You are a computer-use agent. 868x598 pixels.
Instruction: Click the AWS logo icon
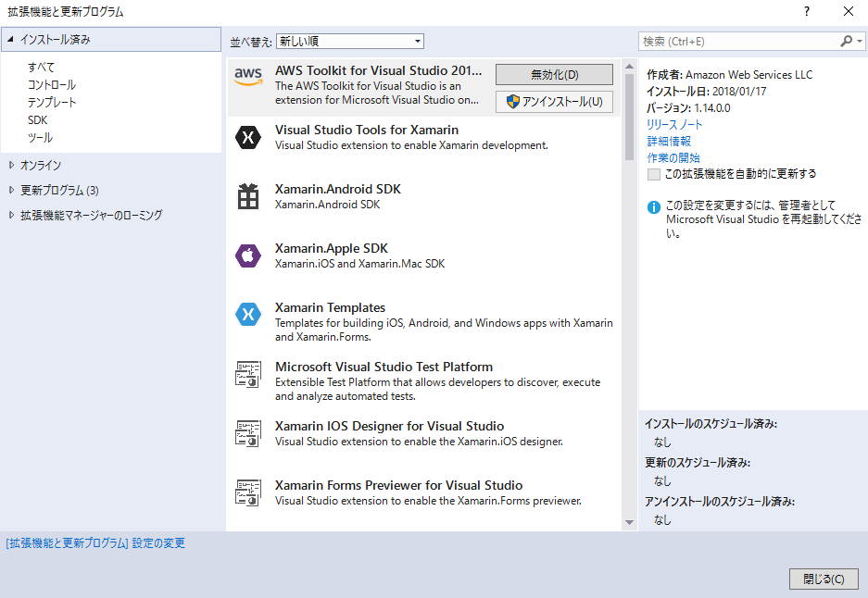[248, 76]
